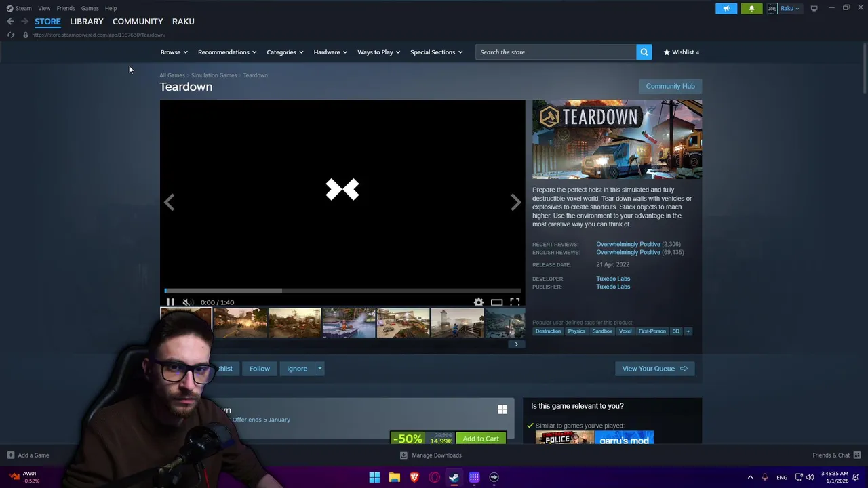868x488 pixels.
Task: Add Teardown to cart
Action: [x=481, y=439]
